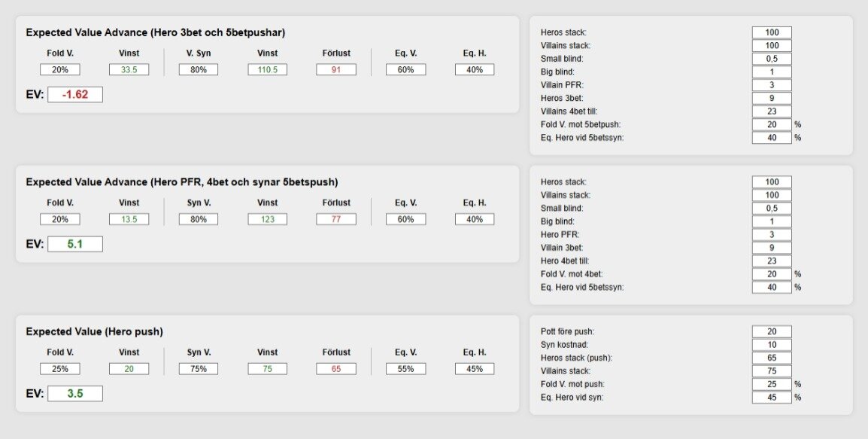Click the 5.1 EV result box
868x439 pixels.
[75, 244]
